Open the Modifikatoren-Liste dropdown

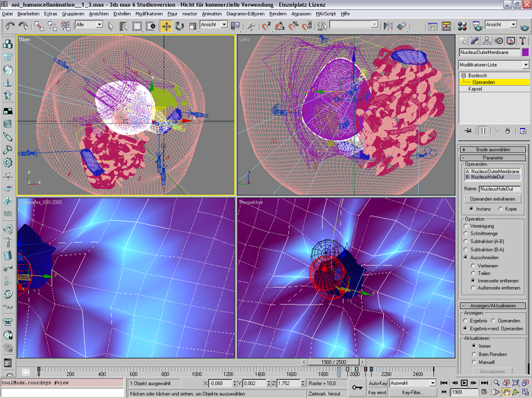point(493,65)
